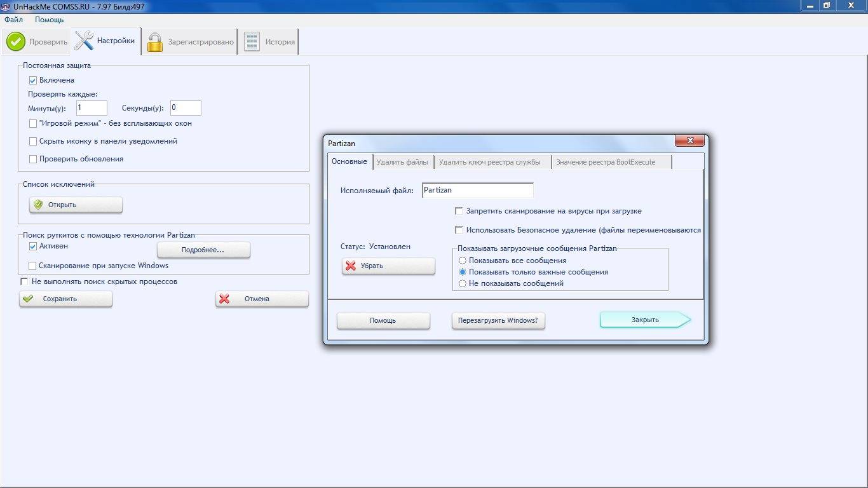Image resolution: width=868 pixels, height=488 pixels.
Task: Click the green check icon on the Сохранить button
Action: (27, 299)
